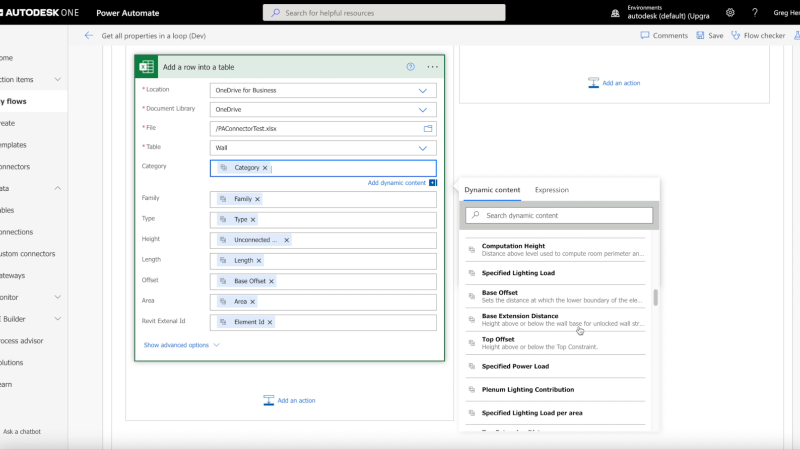Select Plenum Lighting Contribution dynamic content
The image size is (800, 450).
pos(556,390)
